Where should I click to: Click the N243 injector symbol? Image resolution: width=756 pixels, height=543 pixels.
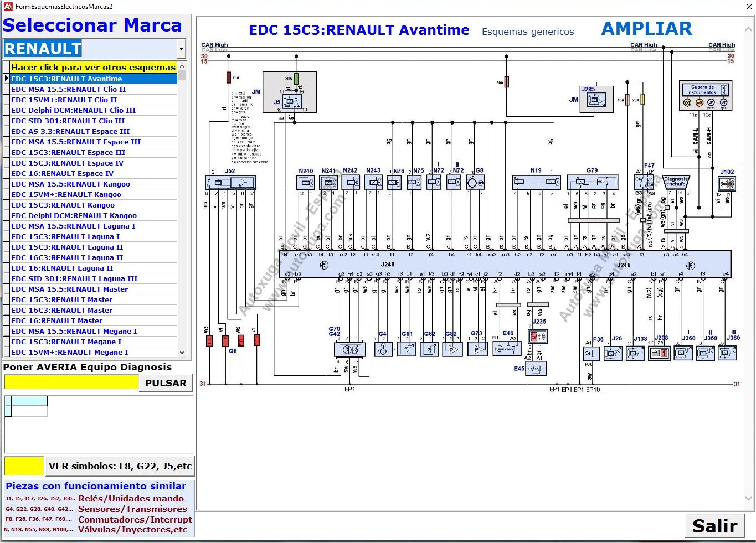tap(374, 183)
